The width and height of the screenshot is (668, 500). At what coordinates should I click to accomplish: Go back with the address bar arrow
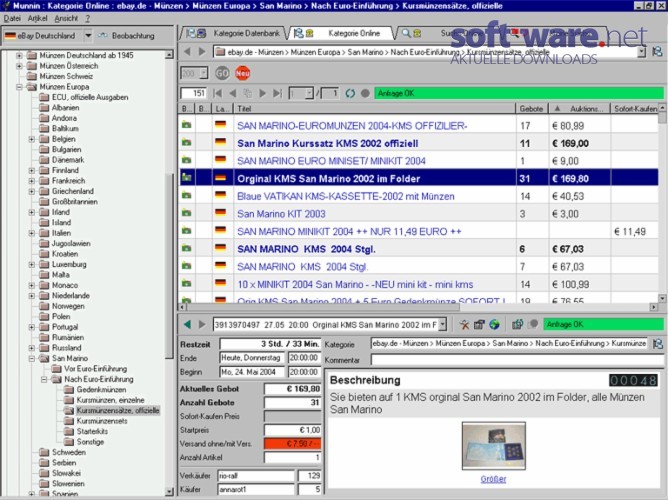[187, 52]
